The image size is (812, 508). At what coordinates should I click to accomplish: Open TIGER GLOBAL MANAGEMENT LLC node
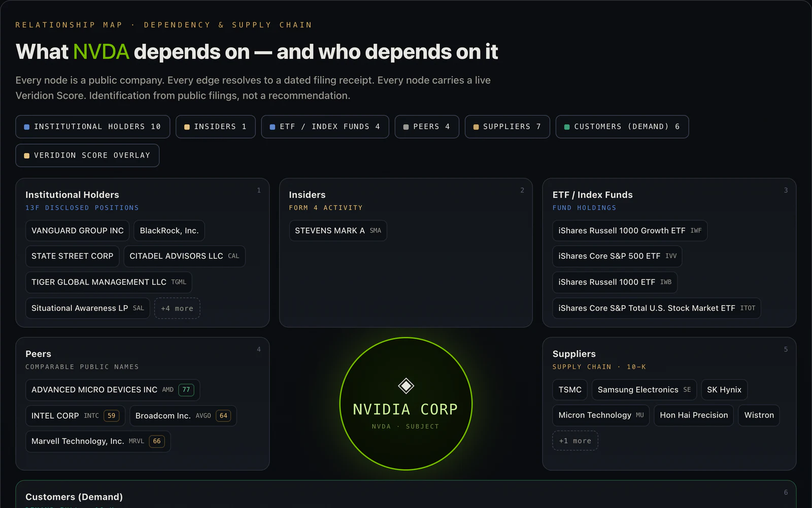click(109, 282)
